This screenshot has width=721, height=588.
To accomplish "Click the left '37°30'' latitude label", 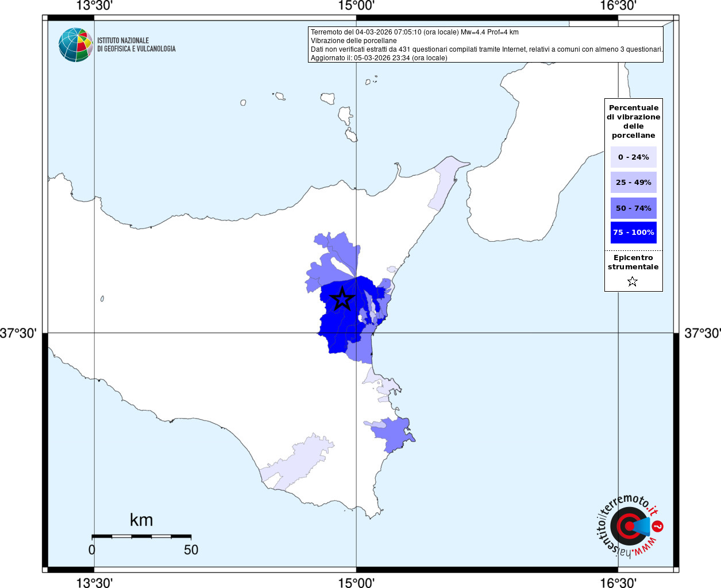I will point(18,333).
